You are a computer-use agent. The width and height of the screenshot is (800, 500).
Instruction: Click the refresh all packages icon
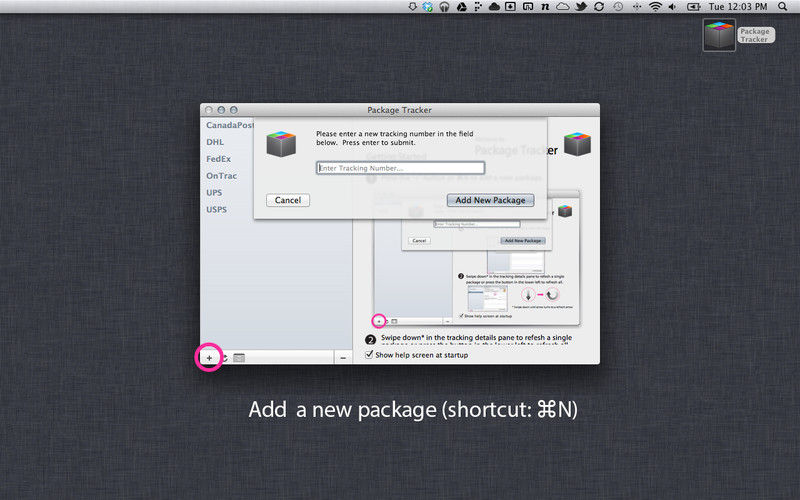(224, 358)
